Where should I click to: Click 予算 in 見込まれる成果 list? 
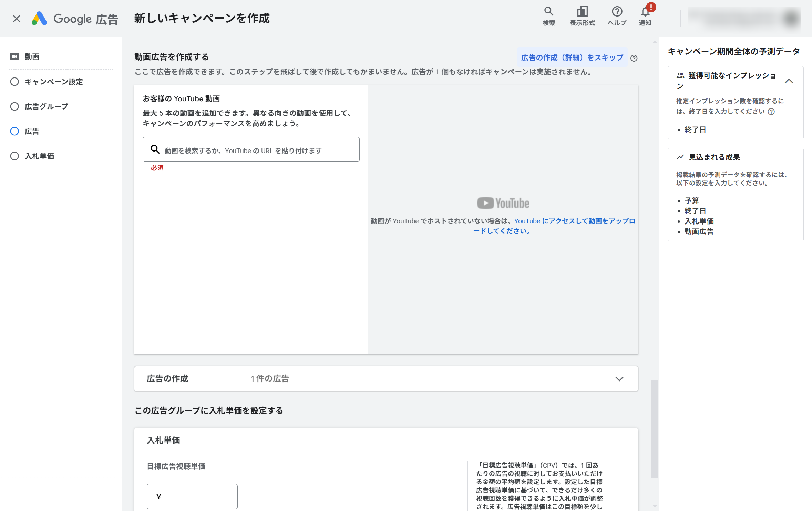click(692, 200)
